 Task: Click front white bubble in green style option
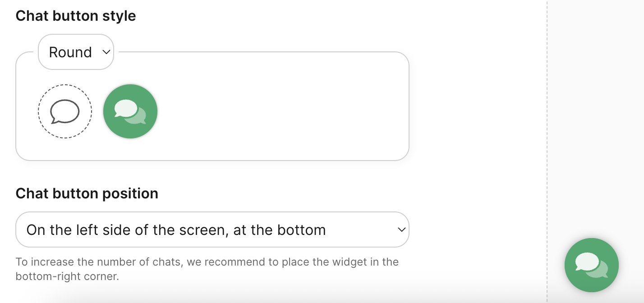pyautogui.click(x=126, y=108)
